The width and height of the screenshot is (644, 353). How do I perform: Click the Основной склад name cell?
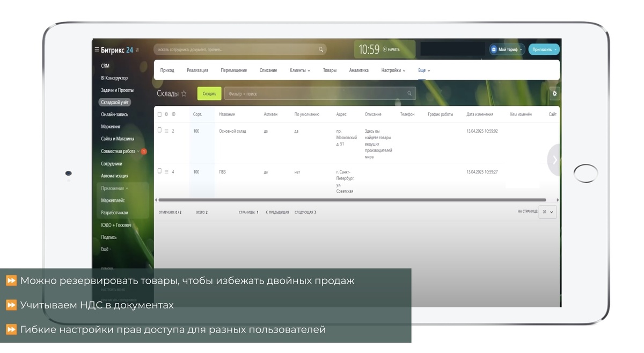pyautogui.click(x=232, y=131)
